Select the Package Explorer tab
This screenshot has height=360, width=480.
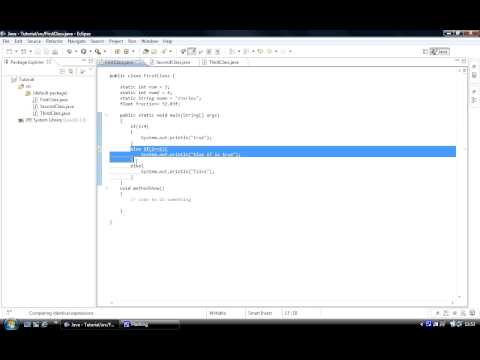point(28,62)
